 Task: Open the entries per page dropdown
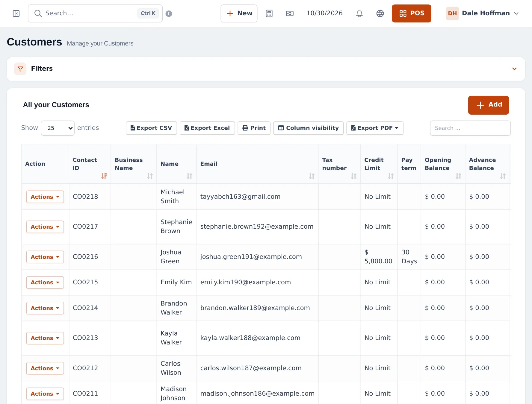coord(58,128)
